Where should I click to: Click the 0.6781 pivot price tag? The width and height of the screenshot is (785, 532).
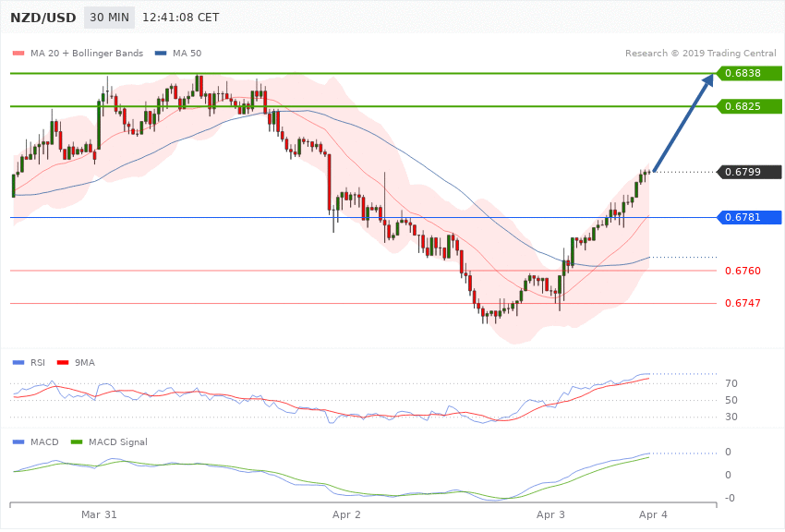tap(750, 217)
